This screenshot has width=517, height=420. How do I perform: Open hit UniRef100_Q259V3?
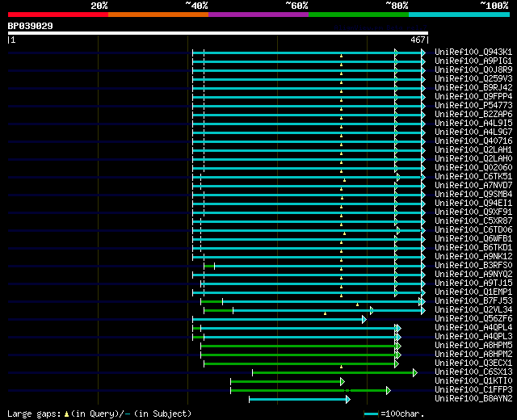(x=473, y=79)
